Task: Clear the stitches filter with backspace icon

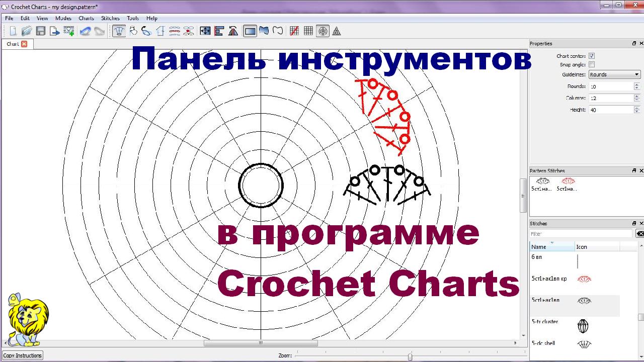Action: 639,234
